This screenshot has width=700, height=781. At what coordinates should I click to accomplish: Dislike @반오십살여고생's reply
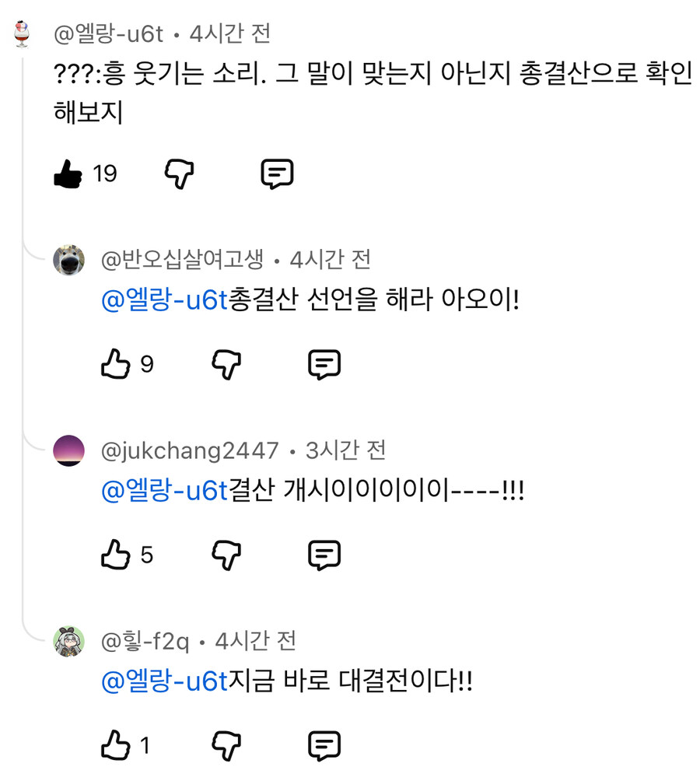pos(226,363)
